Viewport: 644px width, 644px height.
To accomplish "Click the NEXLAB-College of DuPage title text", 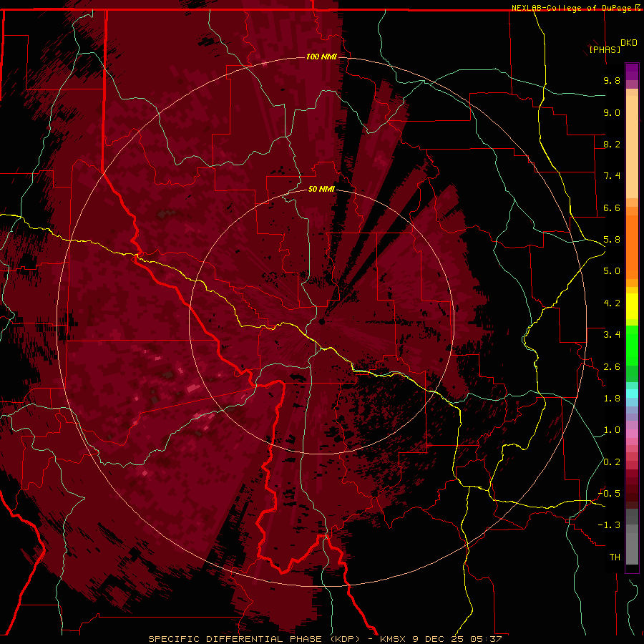I will click(572, 8).
